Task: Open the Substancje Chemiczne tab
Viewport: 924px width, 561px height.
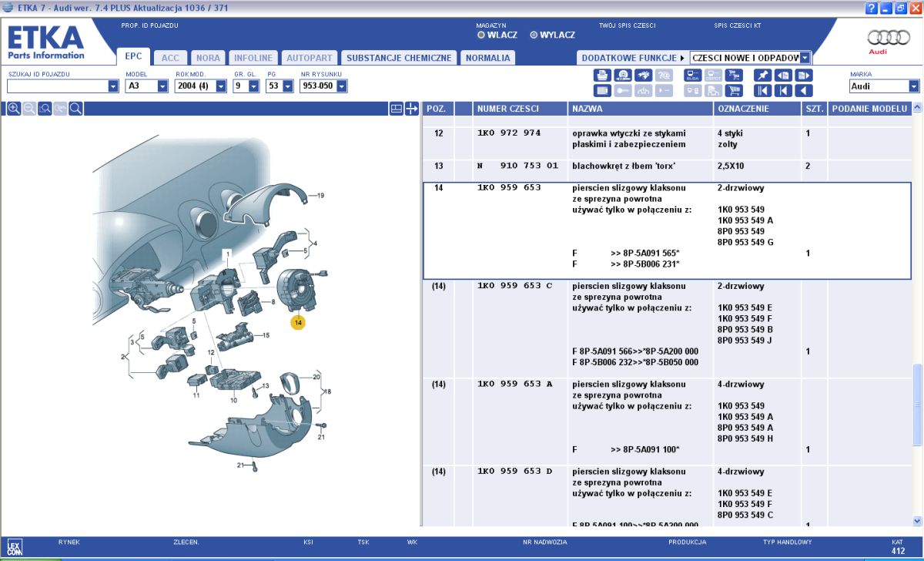Action: (399, 58)
